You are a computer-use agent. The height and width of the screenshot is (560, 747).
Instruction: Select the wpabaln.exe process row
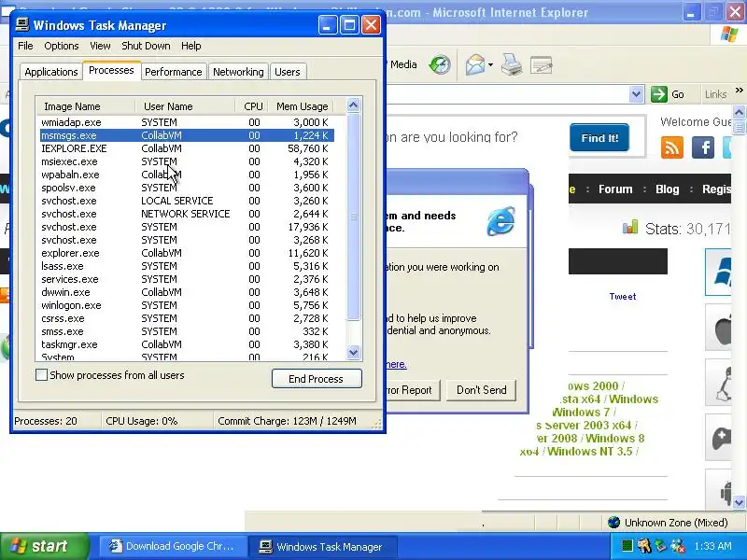(x=187, y=175)
